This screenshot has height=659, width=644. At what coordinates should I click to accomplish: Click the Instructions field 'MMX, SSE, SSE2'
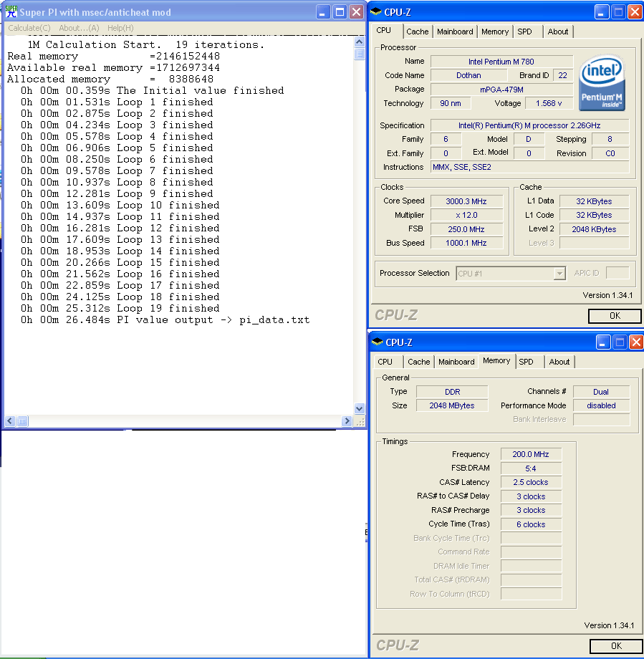[x=529, y=168]
